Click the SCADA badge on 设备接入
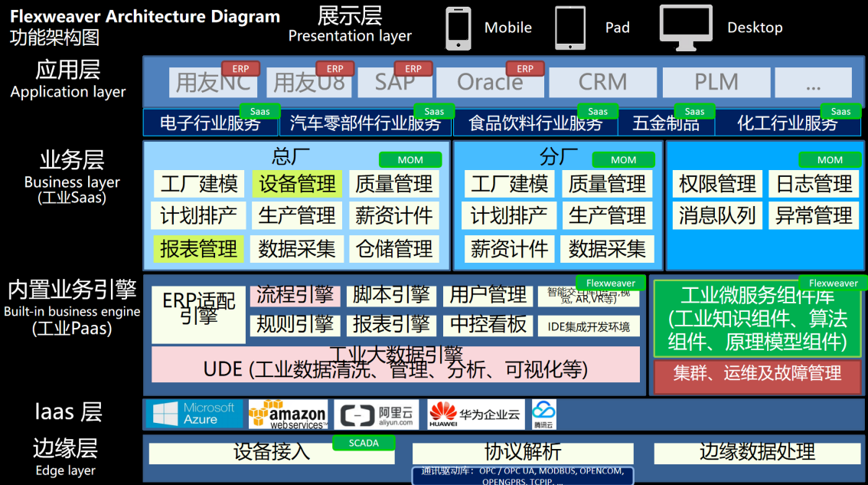Viewport: 868px width, 485px height. coord(364,443)
